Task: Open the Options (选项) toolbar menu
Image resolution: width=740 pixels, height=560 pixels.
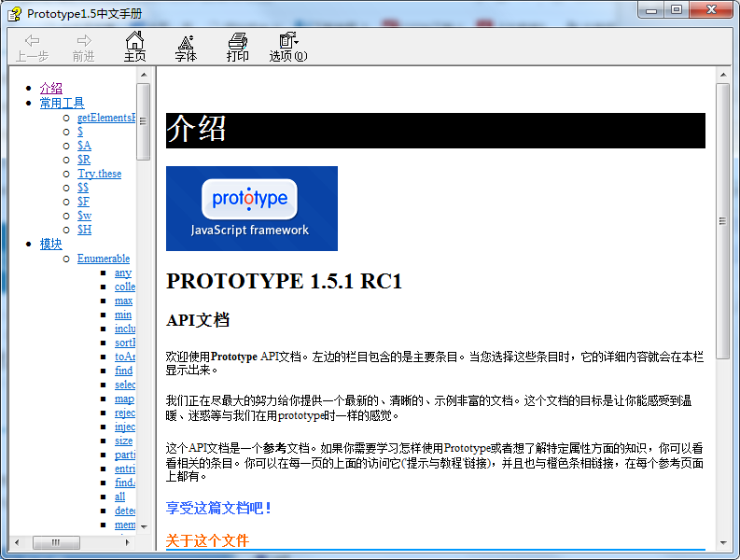Action: (x=287, y=41)
